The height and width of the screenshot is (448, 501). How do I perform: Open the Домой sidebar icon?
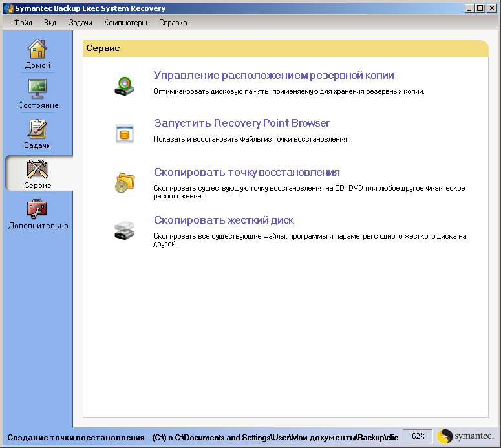pos(37,49)
